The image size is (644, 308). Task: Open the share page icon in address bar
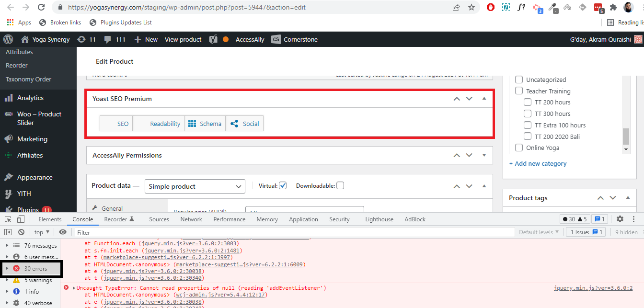pyautogui.click(x=456, y=7)
